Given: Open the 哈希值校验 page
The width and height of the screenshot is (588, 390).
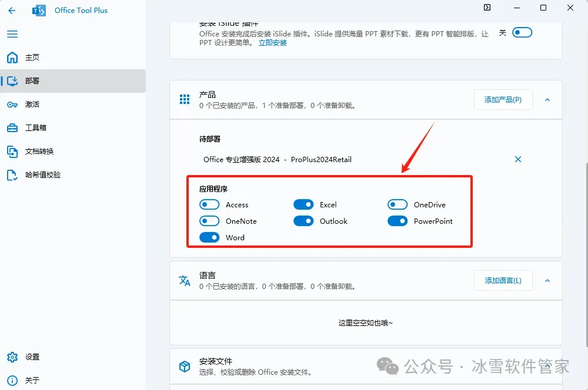Looking at the screenshot, I should click(x=73, y=175).
